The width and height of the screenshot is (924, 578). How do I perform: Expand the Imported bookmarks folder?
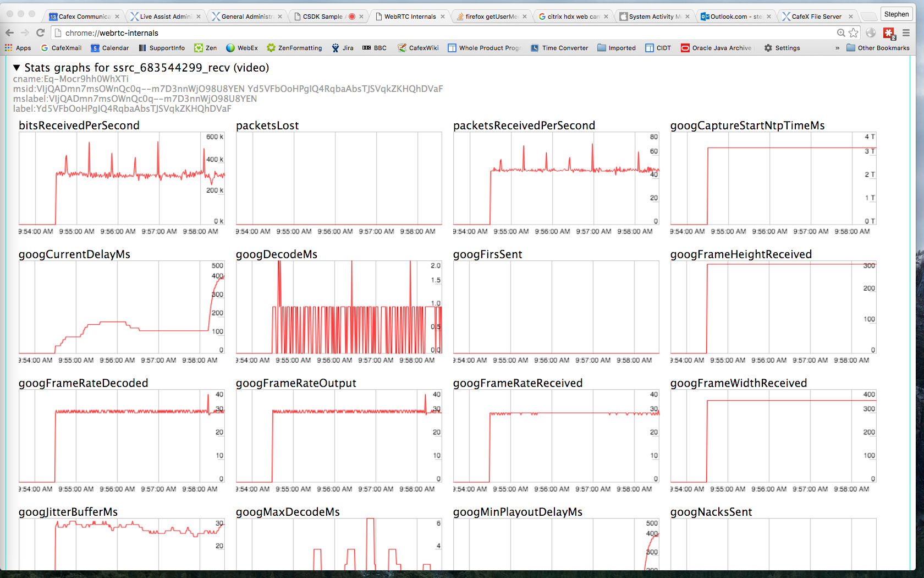tap(617, 48)
